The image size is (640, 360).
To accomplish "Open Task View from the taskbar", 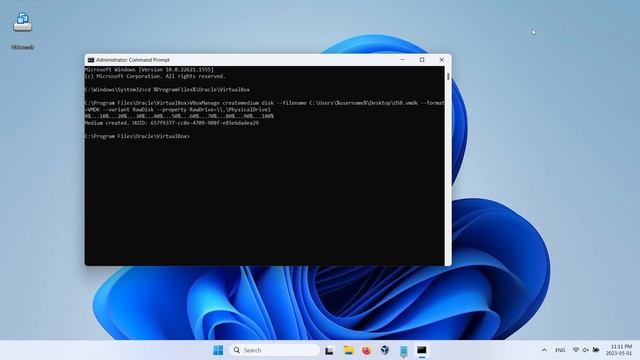I will pos(329,351).
